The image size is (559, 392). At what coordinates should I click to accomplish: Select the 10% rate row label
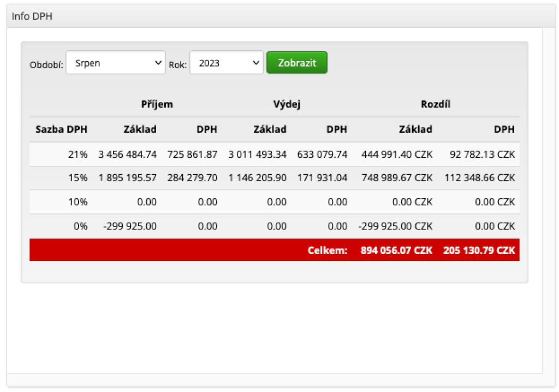(x=78, y=202)
